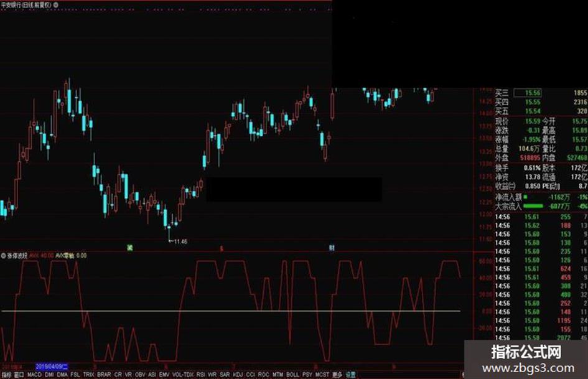
Task: Pick the MTM indicator
Action: (278, 375)
